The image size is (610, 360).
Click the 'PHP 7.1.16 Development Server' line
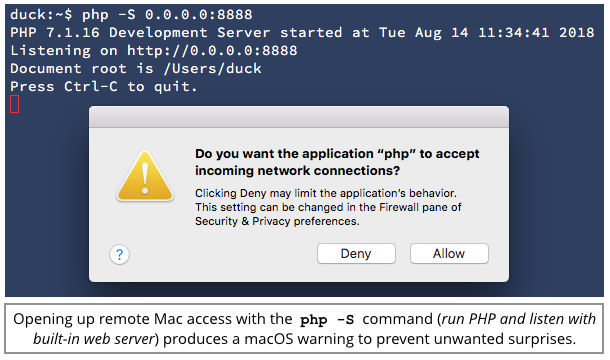[140, 33]
